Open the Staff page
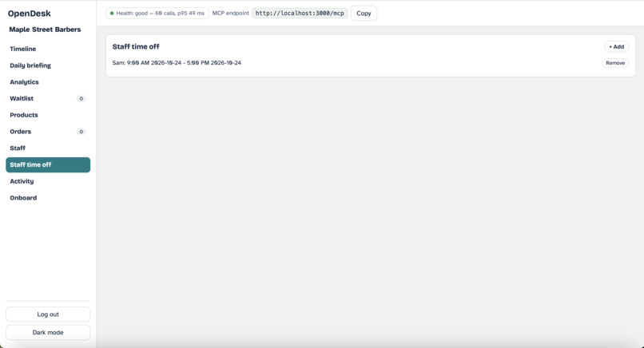 (48, 148)
